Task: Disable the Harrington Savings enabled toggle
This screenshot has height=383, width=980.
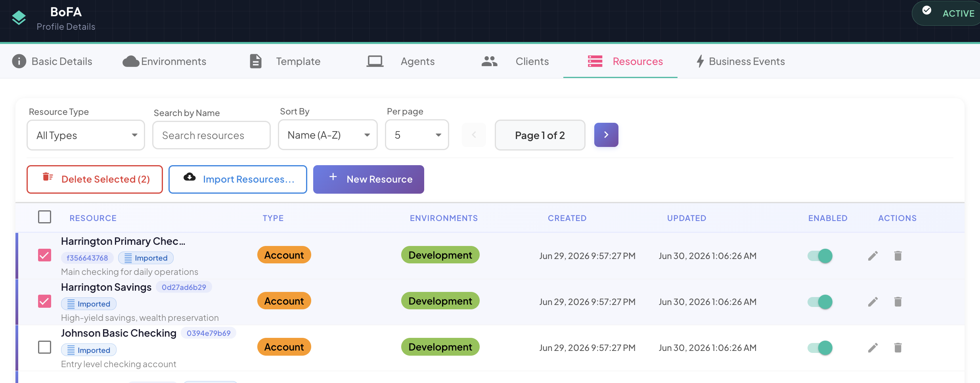Action: point(820,302)
